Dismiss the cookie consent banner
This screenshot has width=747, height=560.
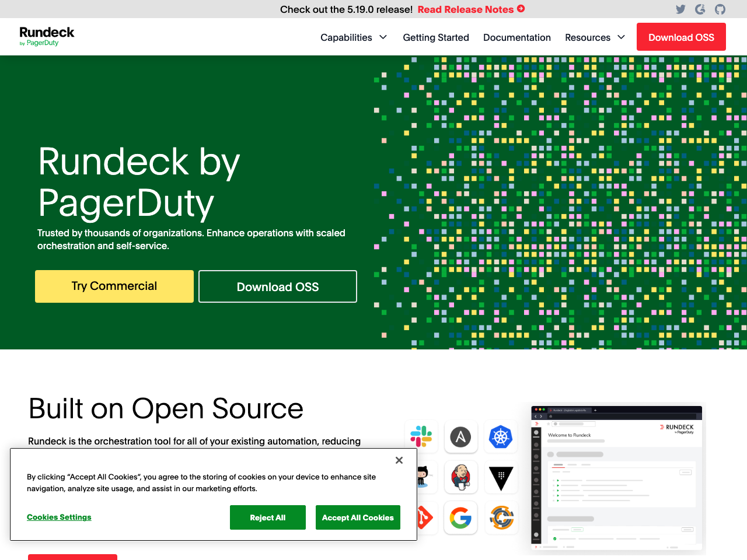[x=399, y=460]
